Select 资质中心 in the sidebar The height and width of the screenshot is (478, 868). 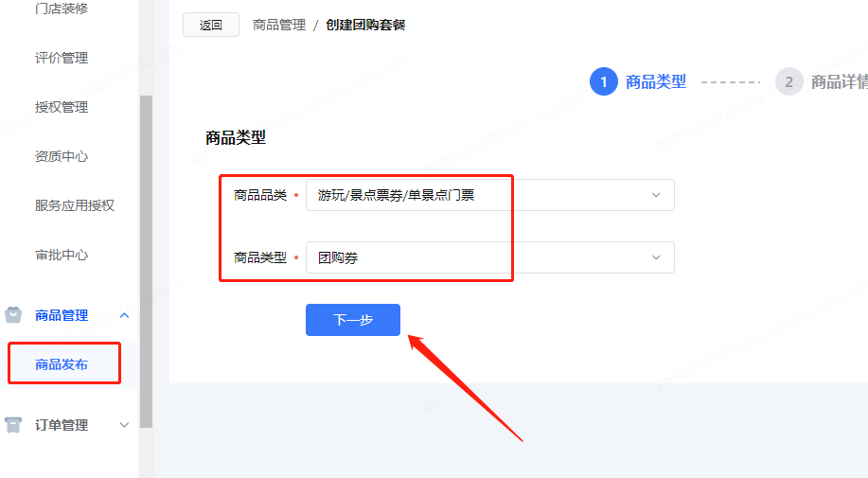click(x=62, y=156)
